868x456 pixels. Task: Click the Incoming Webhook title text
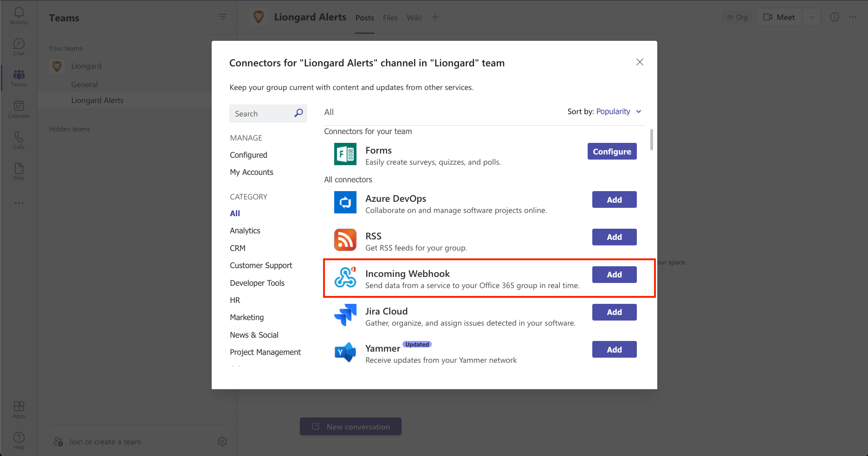408,274
